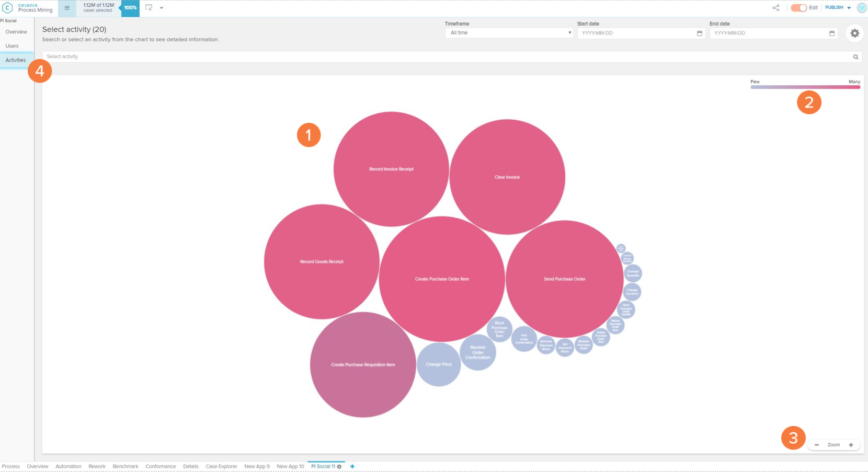This screenshot has height=472, width=868.
Task: Toggle the Edit mode switch
Action: (x=798, y=8)
